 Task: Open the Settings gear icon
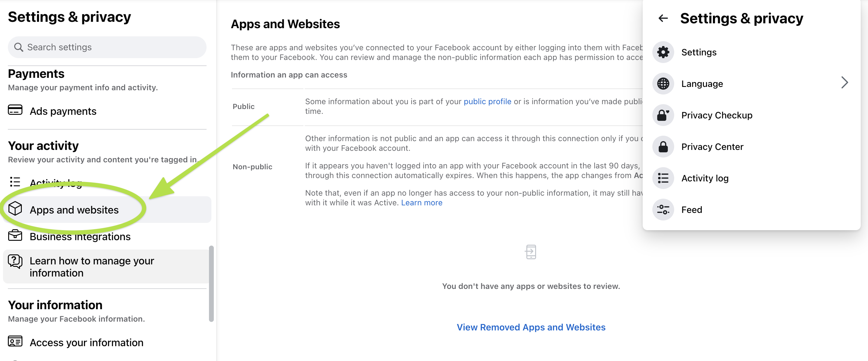663,52
